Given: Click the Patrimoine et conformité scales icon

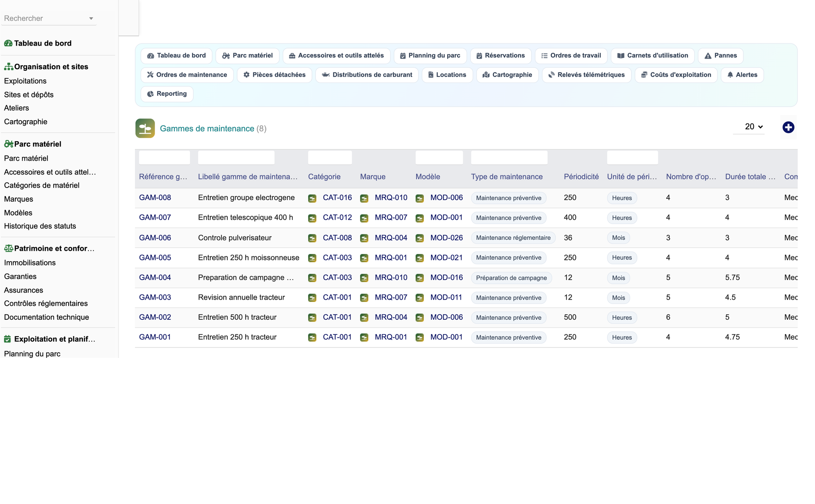Looking at the screenshot, I should pyautogui.click(x=8, y=248).
